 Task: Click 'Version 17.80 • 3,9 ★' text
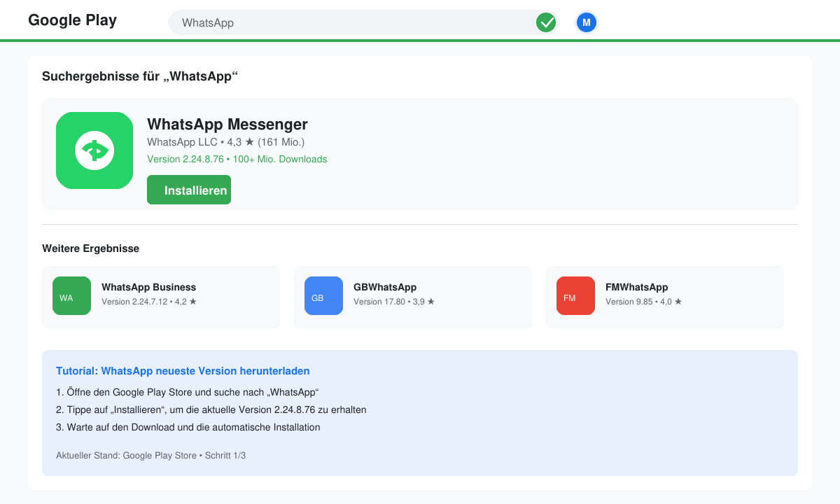point(394,302)
